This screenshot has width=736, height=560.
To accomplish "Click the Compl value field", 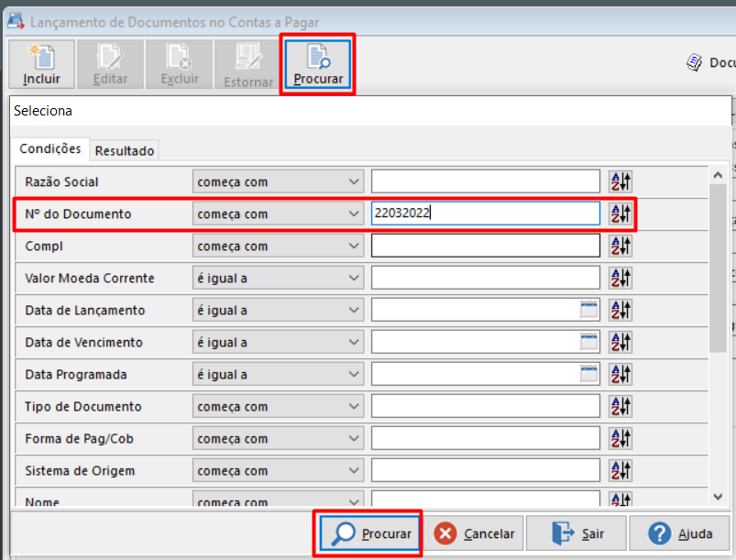I will coord(486,246).
